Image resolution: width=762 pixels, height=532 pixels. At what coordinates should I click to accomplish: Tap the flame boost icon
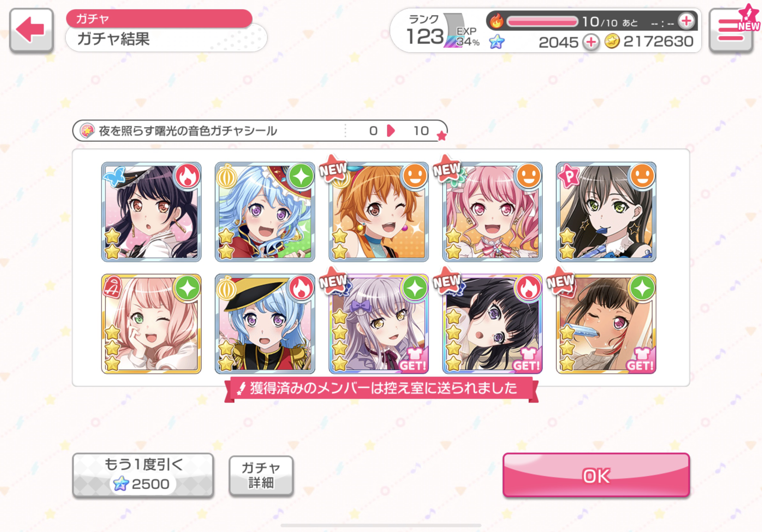(496, 21)
